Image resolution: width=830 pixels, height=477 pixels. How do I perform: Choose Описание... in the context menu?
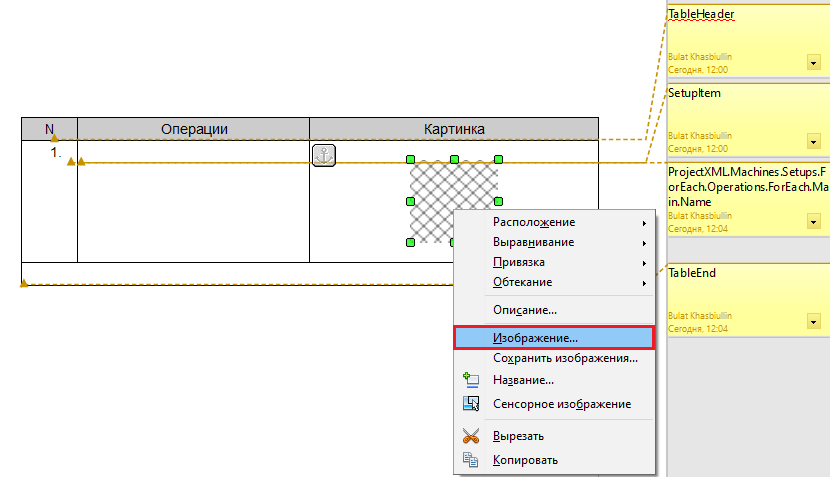pyautogui.click(x=525, y=310)
